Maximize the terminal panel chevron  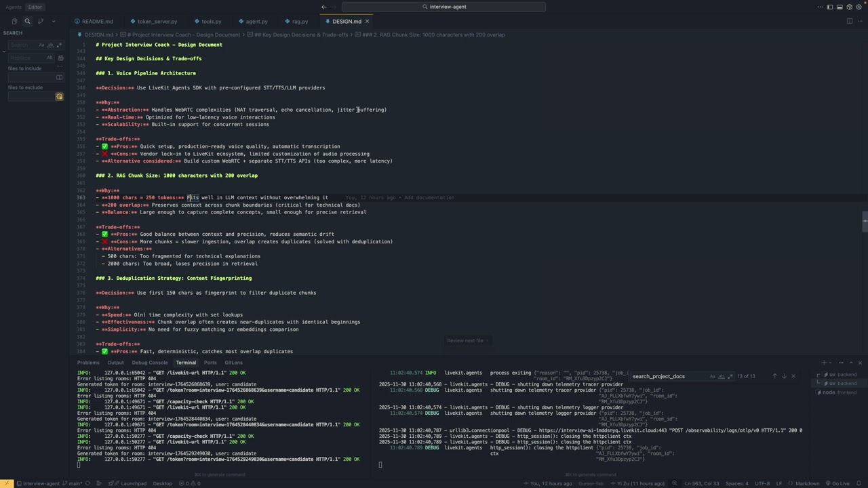click(x=850, y=363)
